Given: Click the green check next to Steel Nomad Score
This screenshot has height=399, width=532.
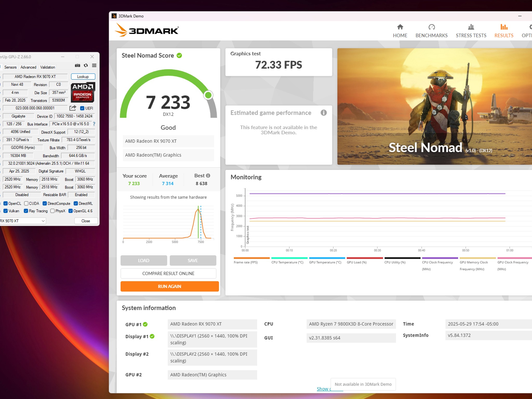Looking at the screenshot, I should click(179, 55).
